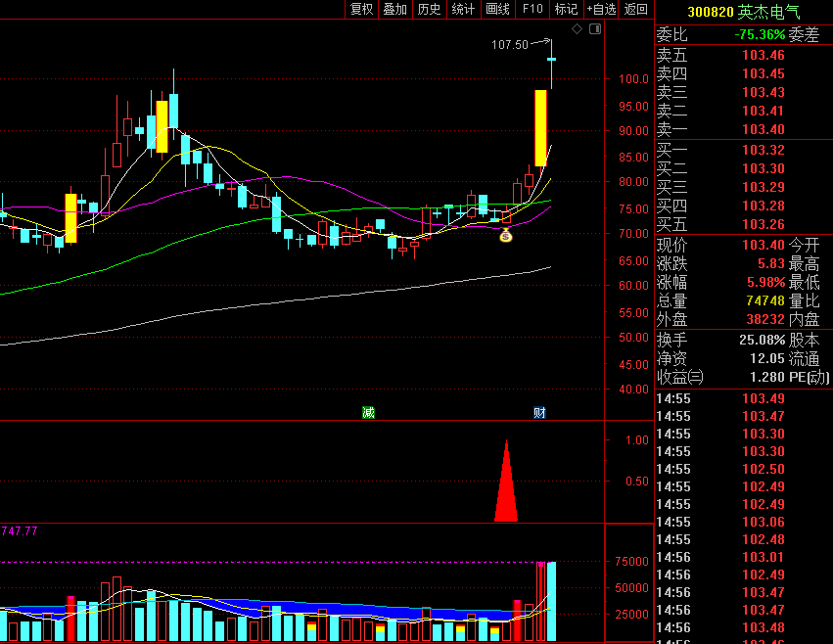Select the 卖一 price 103.40
This screenshot has height=644, width=833.
(x=763, y=129)
